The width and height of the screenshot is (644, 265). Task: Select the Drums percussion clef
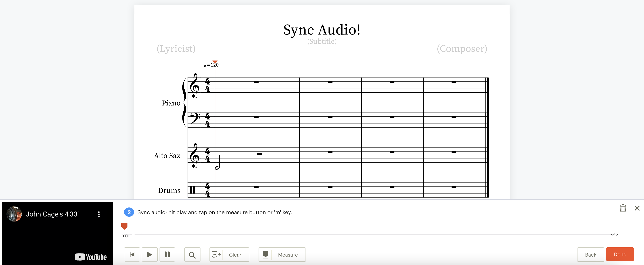pyautogui.click(x=192, y=190)
